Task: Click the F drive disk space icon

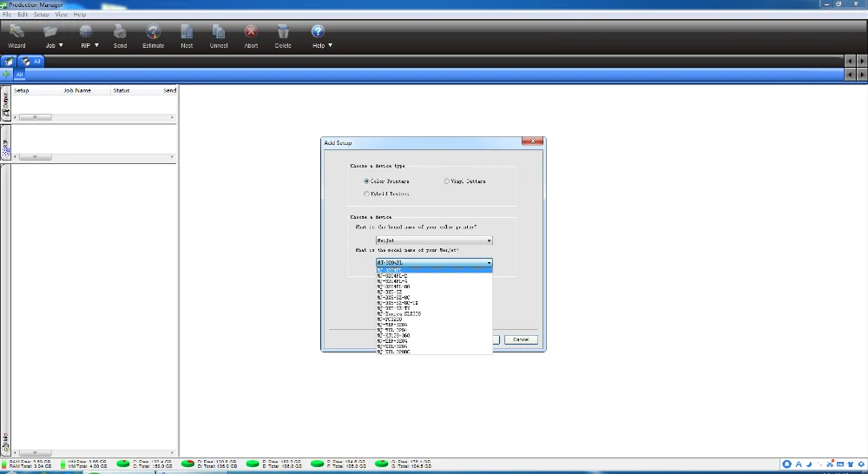Action: coord(317,464)
